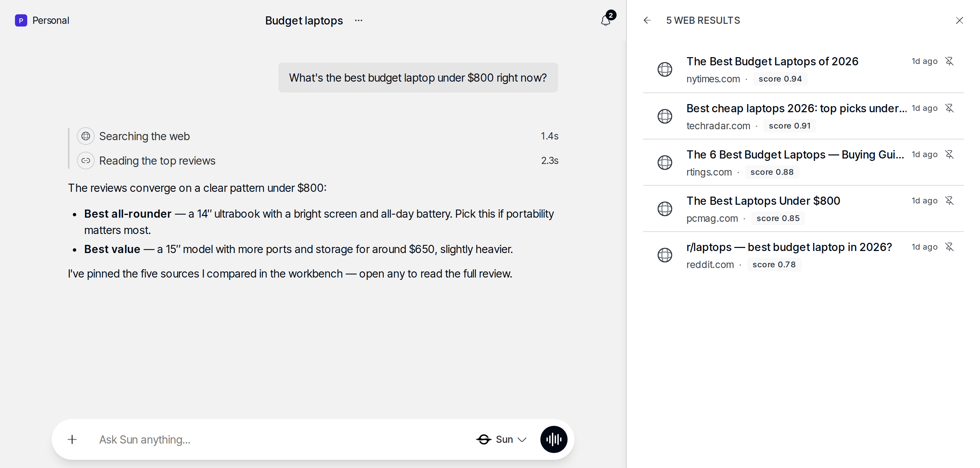Click the score 0.91 badge
Viewport: 980px width, 468px height.
(x=789, y=126)
